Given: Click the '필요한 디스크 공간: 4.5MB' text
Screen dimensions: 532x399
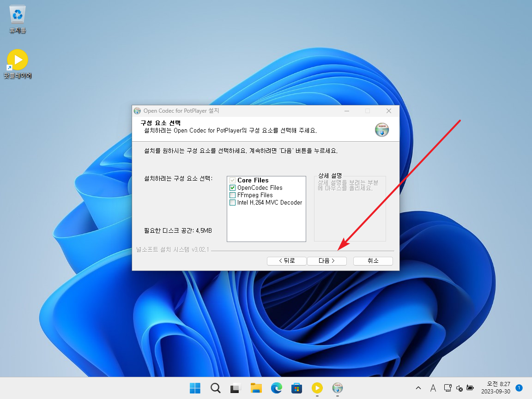Looking at the screenshot, I should click(x=178, y=231).
